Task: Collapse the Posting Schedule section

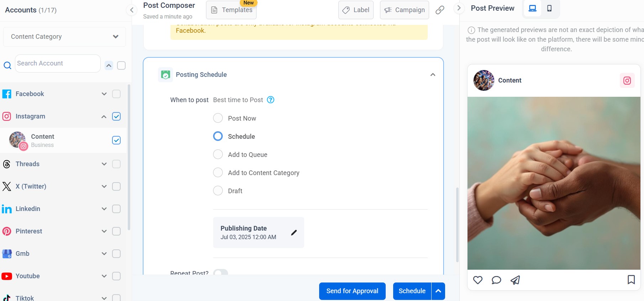Action: click(x=433, y=75)
